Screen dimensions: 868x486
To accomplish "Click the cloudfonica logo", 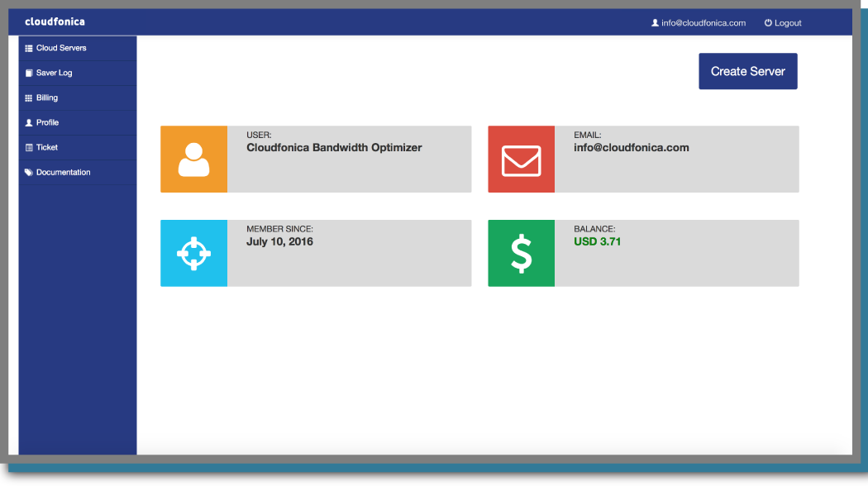I will (x=55, y=21).
